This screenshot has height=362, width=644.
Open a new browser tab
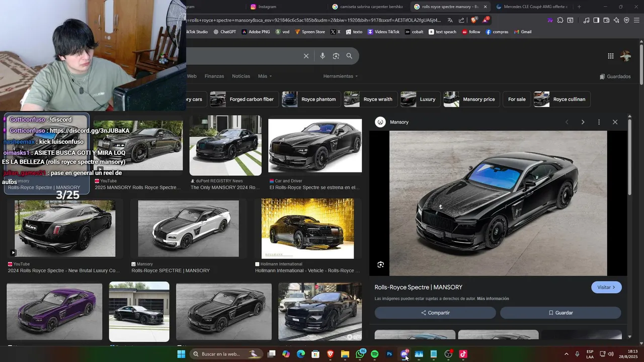[x=579, y=7]
